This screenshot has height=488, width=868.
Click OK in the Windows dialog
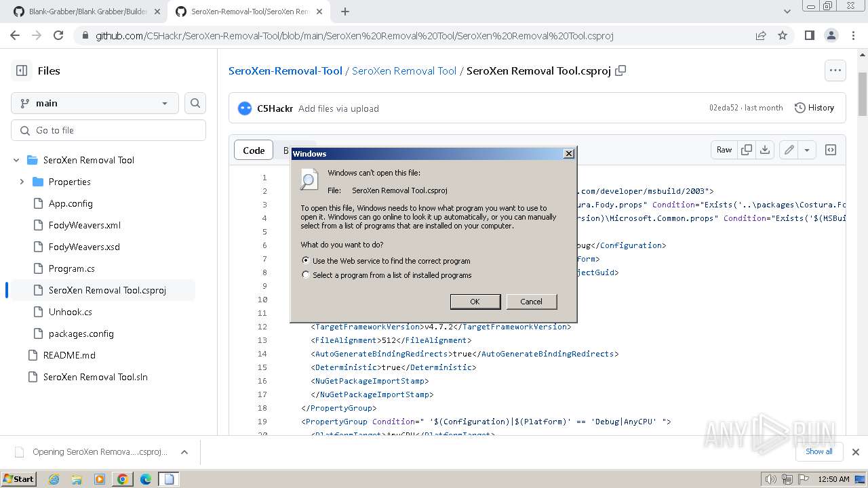475,302
